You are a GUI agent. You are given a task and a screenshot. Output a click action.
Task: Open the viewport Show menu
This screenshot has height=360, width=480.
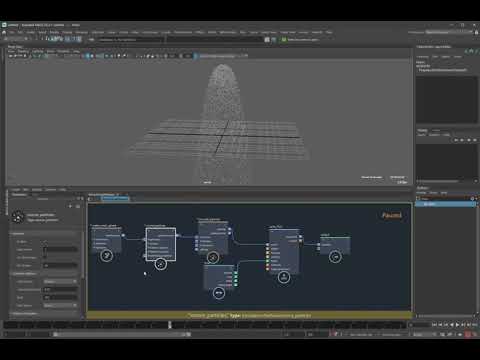51,51
